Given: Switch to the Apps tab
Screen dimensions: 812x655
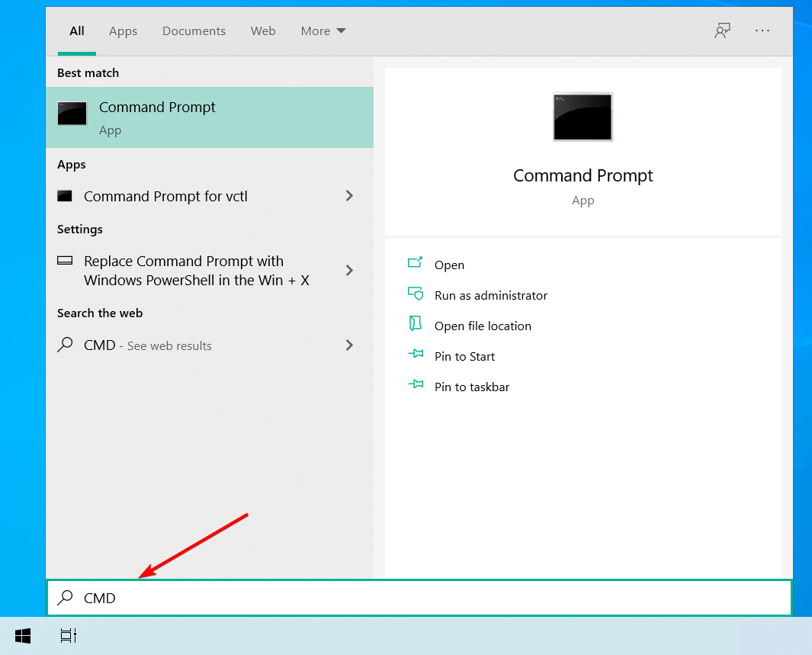Looking at the screenshot, I should point(123,31).
